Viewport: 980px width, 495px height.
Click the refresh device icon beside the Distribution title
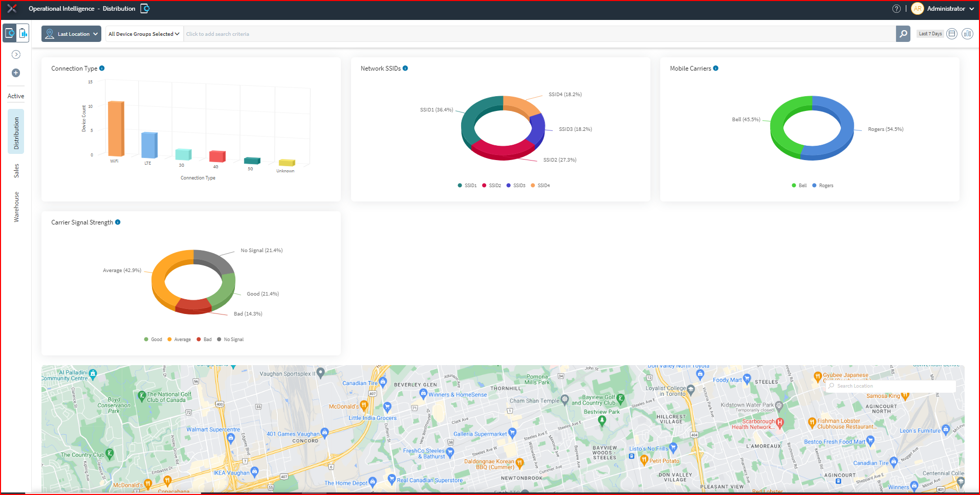[x=145, y=9]
